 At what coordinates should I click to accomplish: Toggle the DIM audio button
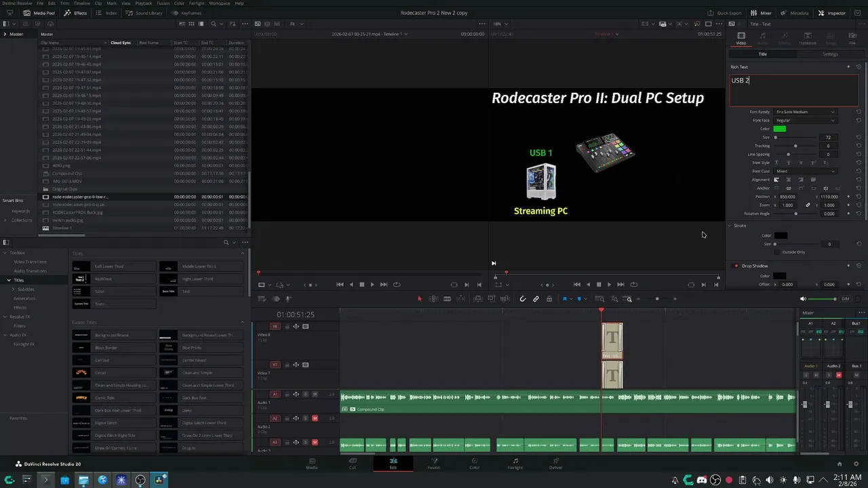click(x=845, y=299)
